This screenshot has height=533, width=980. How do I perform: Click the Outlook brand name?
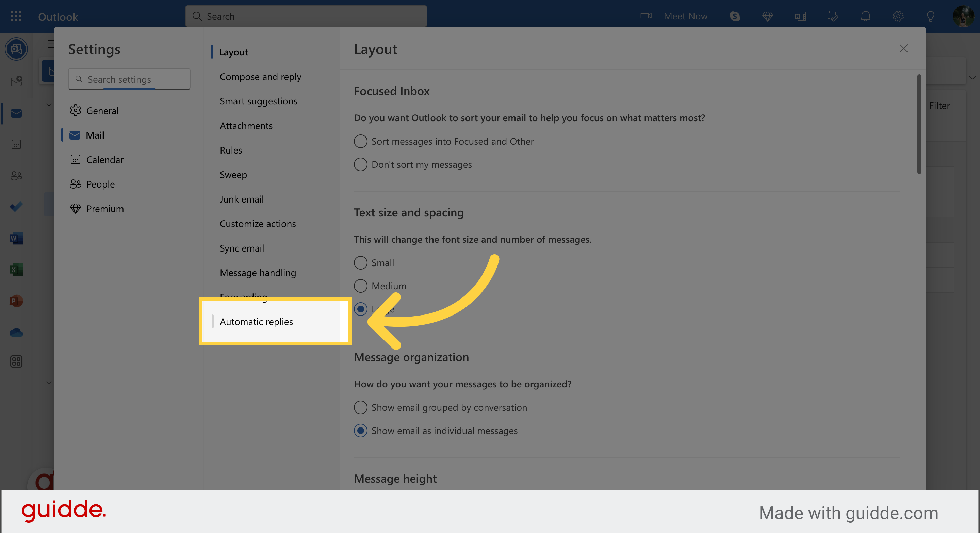(x=58, y=17)
